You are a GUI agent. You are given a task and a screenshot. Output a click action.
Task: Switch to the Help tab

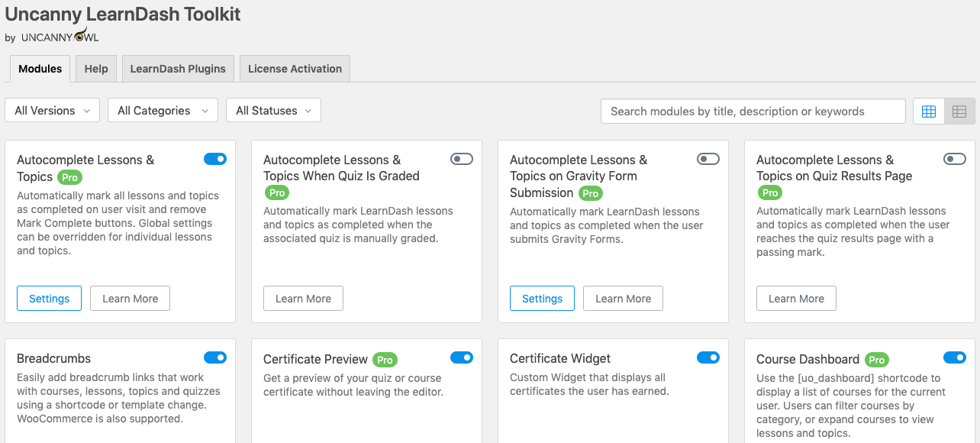[95, 68]
